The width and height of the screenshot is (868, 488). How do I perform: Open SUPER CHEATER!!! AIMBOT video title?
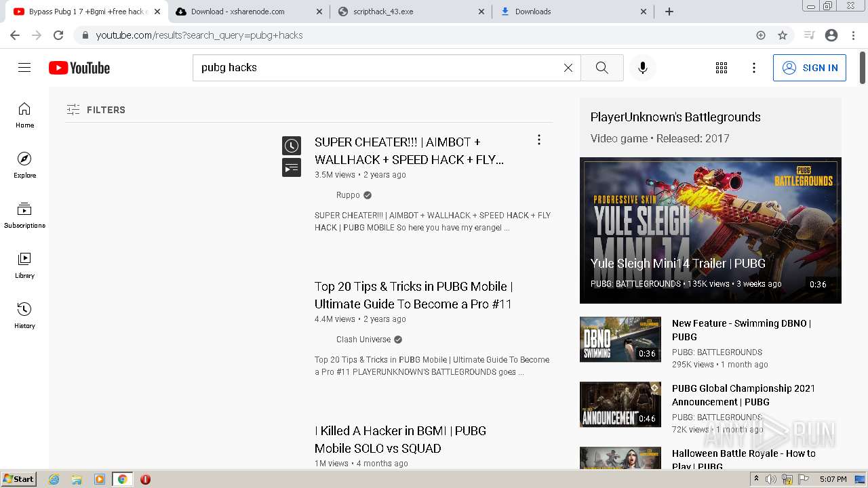tap(409, 151)
